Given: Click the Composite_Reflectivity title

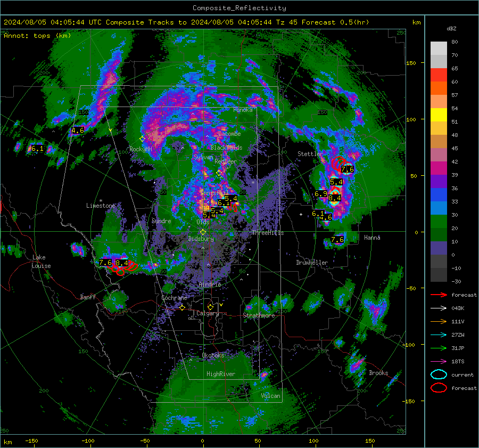Looking at the screenshot, I should [x=240, y=8].
